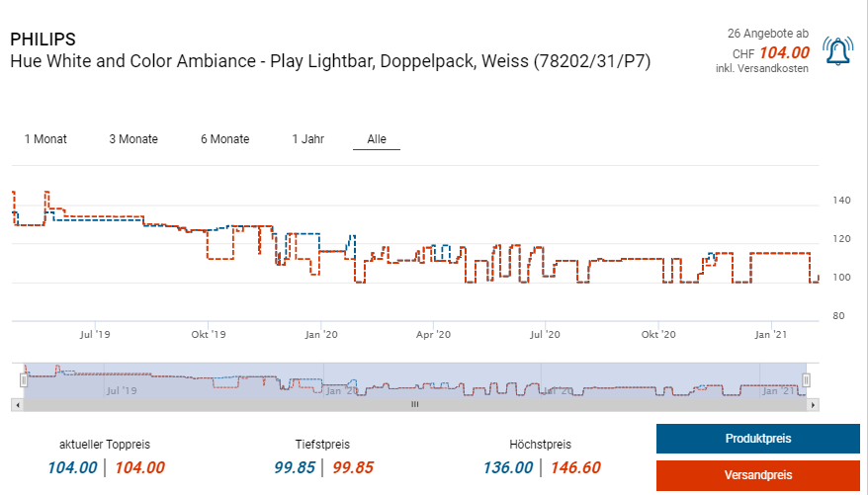Click the right range handle of navigator
The image size is (868, 495).
pos(806,379)
